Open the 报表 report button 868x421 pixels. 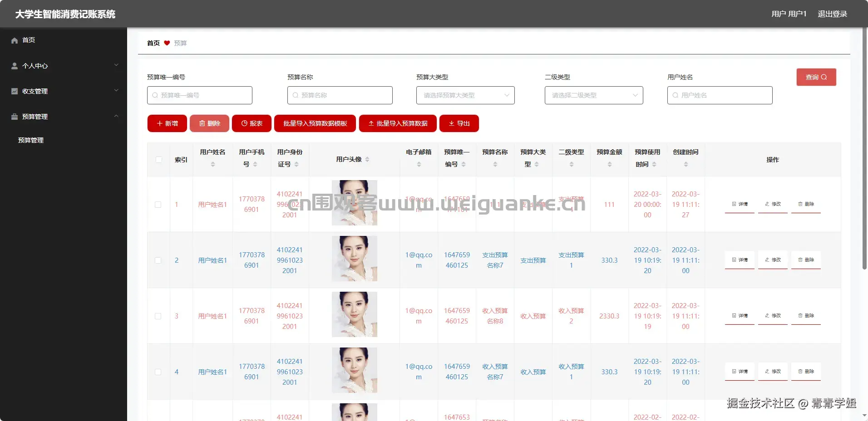point(252,123)
